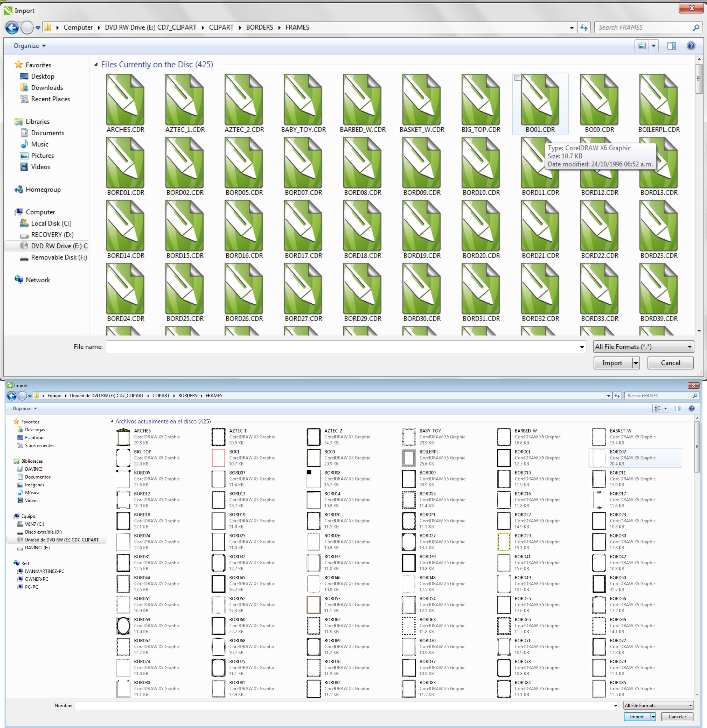The height and width of the screenshot is (728, 707).
Task: Collapse the 'Archivos actualmente en el disco' group
Action: click(111, 422)
